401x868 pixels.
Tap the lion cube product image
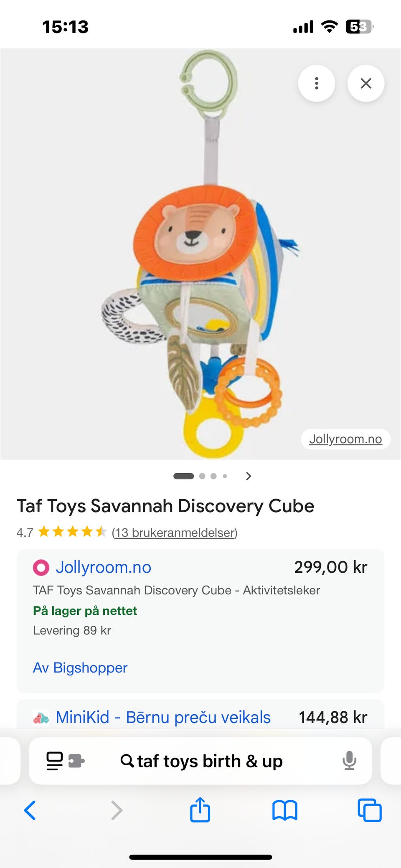[200, 254]
